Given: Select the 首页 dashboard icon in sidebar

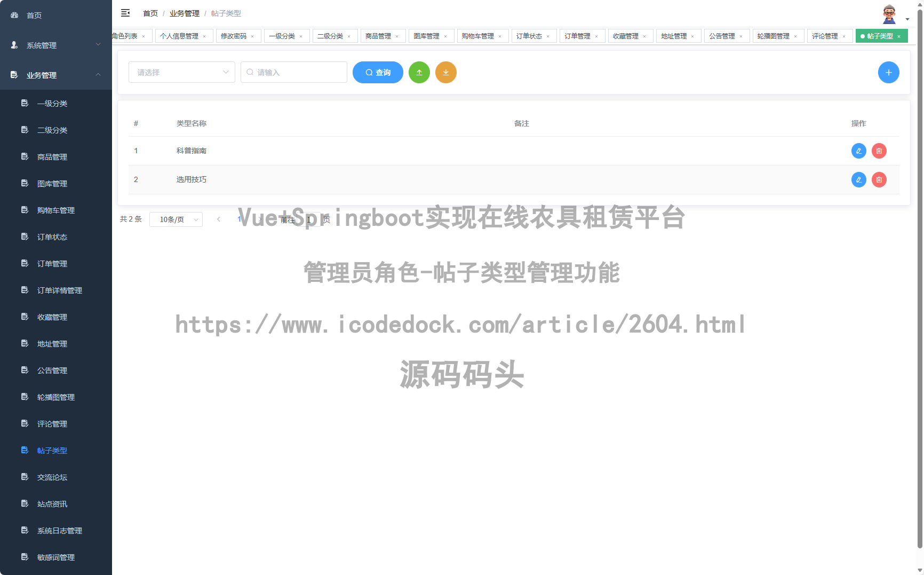Looking at the screenshot, I should (14, 15).
